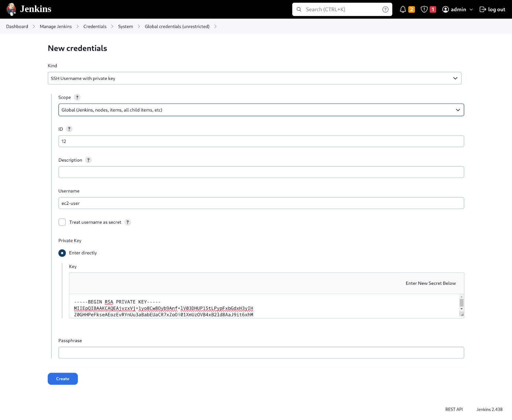Click the BEGIN RSA PRIVATE KEY line
The width and height of the screenshot is (512, 420).
(x=117, y=302)
